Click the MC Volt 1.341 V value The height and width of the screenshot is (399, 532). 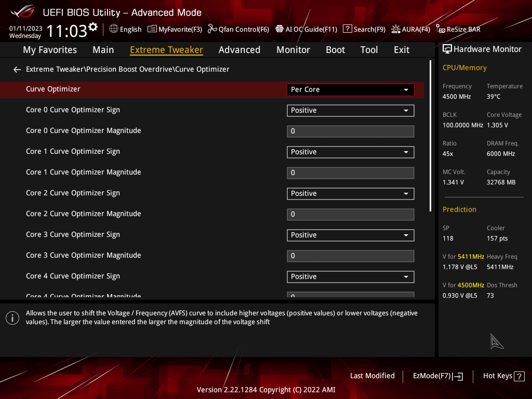[453, 182]
